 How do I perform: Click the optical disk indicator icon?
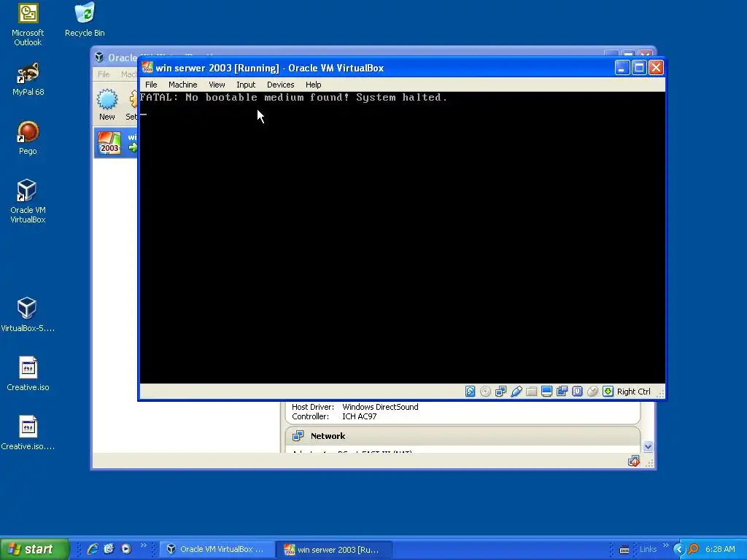(x=485, y=392)
